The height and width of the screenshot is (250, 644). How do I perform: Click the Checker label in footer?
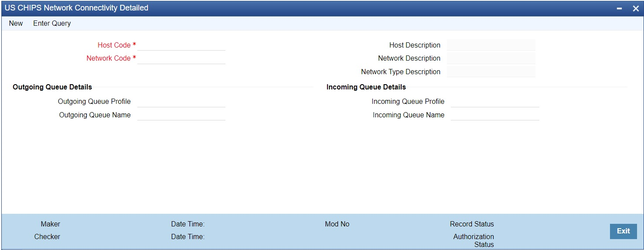(x=48, y=236)
